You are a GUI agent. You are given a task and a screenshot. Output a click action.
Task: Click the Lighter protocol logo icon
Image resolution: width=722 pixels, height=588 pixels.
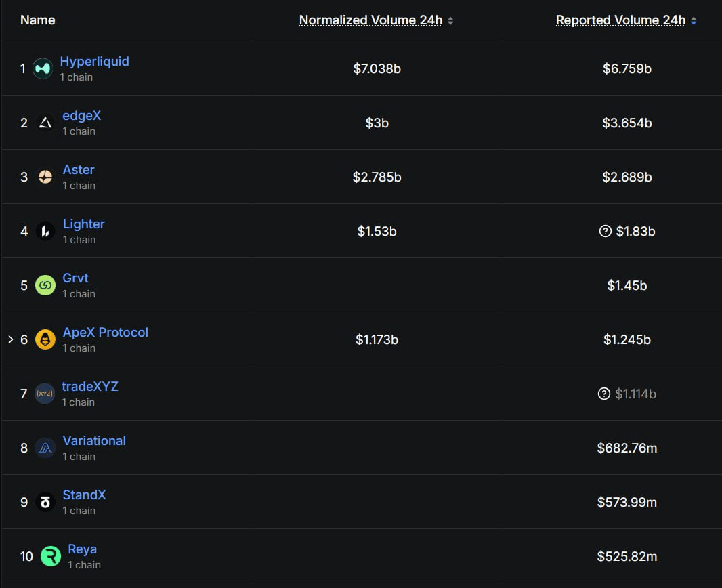(x=45, y=231)
